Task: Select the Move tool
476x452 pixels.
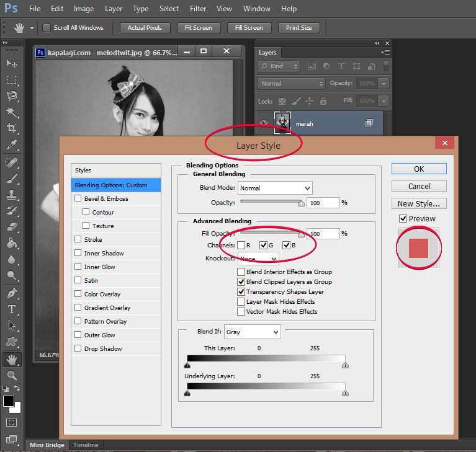Action: point(12,63)
